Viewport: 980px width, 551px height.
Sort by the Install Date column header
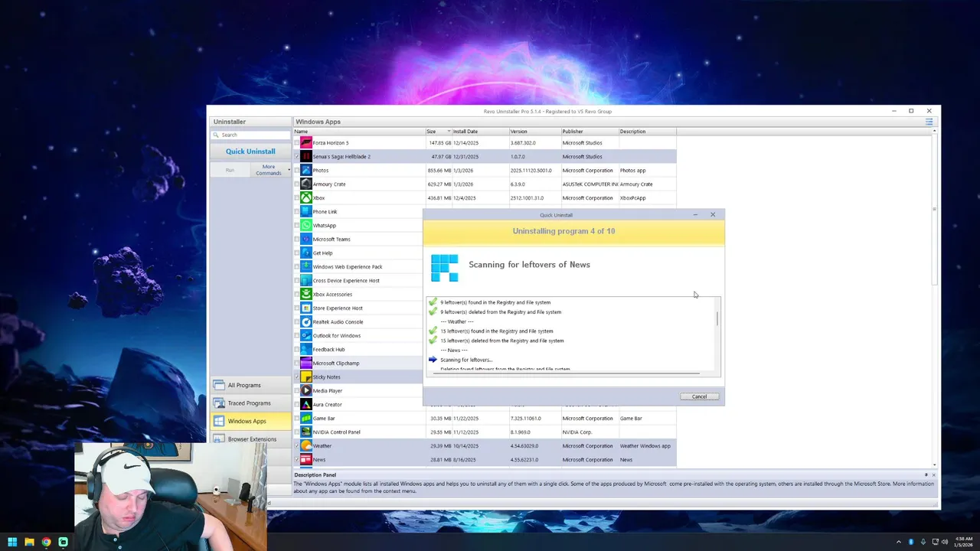[x=480, y=132]
